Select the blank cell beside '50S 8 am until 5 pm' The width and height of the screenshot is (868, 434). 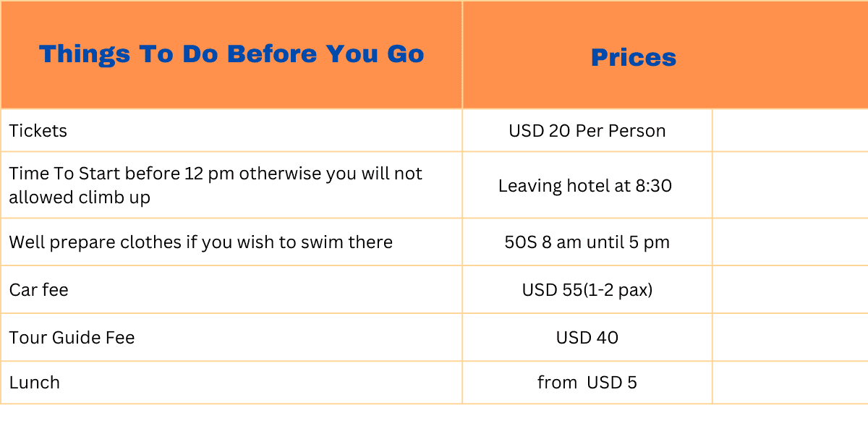pos(790,242)
